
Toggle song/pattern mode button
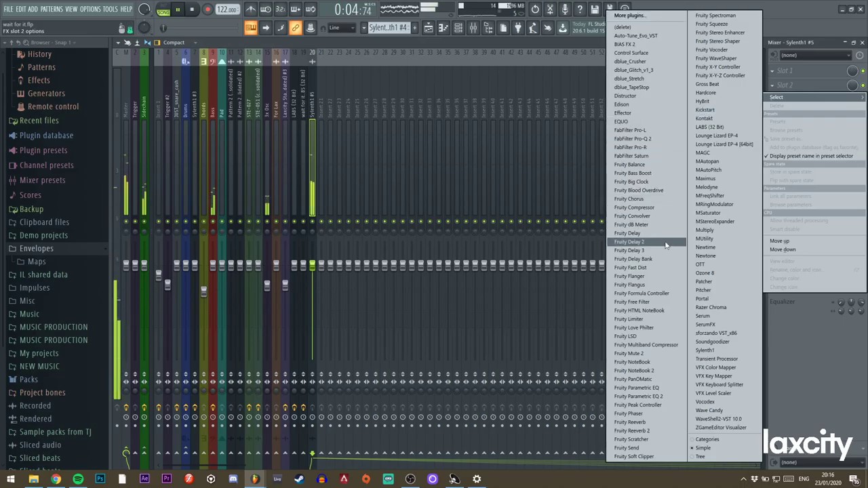(163, 10)
